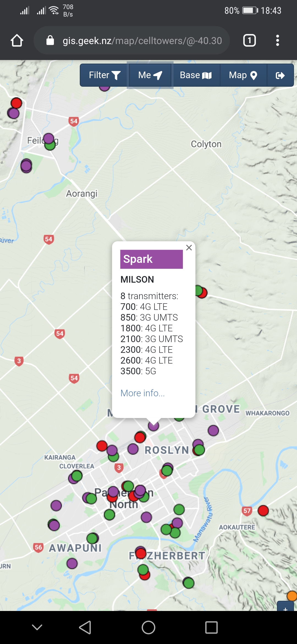This screenshot has width=297, height=644.
Task: Open the browser three-dot menu
Action: pos(277,41)
